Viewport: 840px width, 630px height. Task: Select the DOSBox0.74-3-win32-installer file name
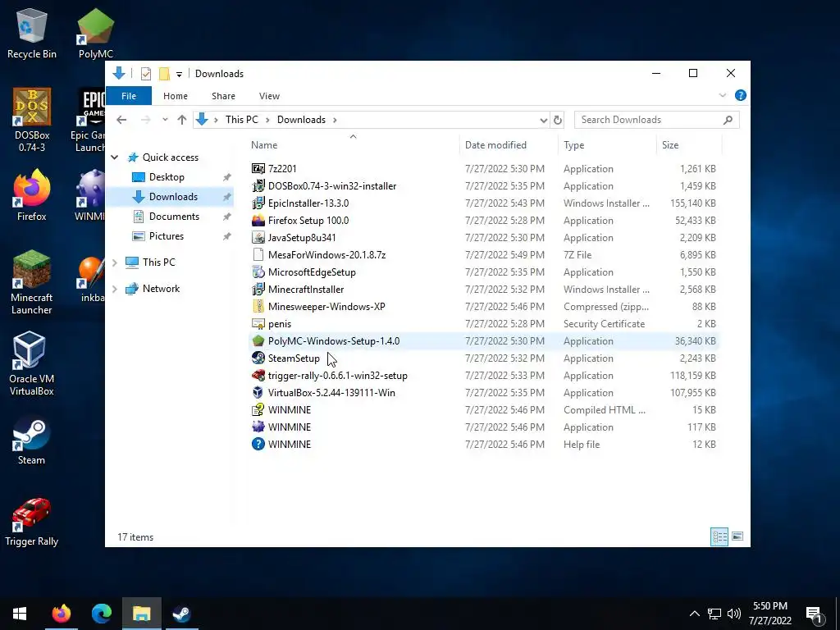coord(332,186)
